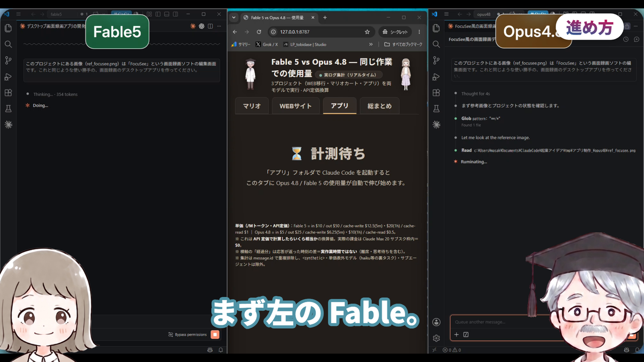644x362 pixels.
Task: Open hamburger menu in right VS Code window
Action: pyautogui.click(x=447, y=14)
